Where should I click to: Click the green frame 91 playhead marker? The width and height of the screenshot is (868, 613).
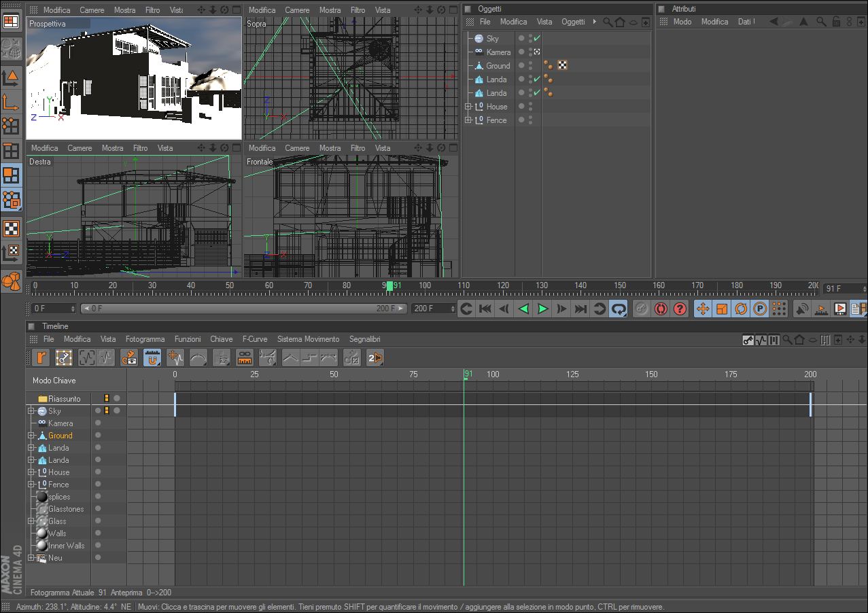[389, 286]
